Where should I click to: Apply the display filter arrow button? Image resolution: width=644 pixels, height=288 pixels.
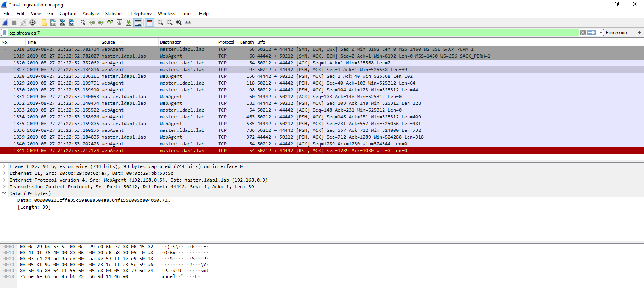click(592, 33)
